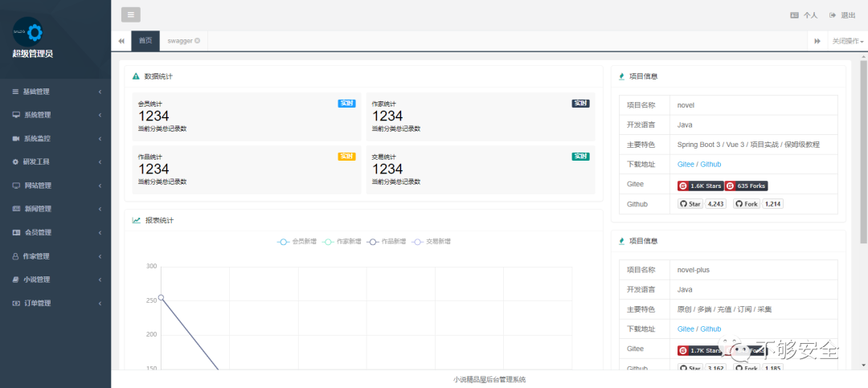
Task: Click the 作家管理 user icon in sidebar
Action: [15, 256]
